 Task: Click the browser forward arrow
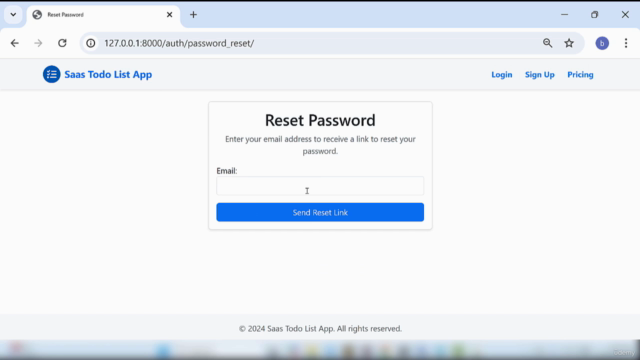(38, 43)
